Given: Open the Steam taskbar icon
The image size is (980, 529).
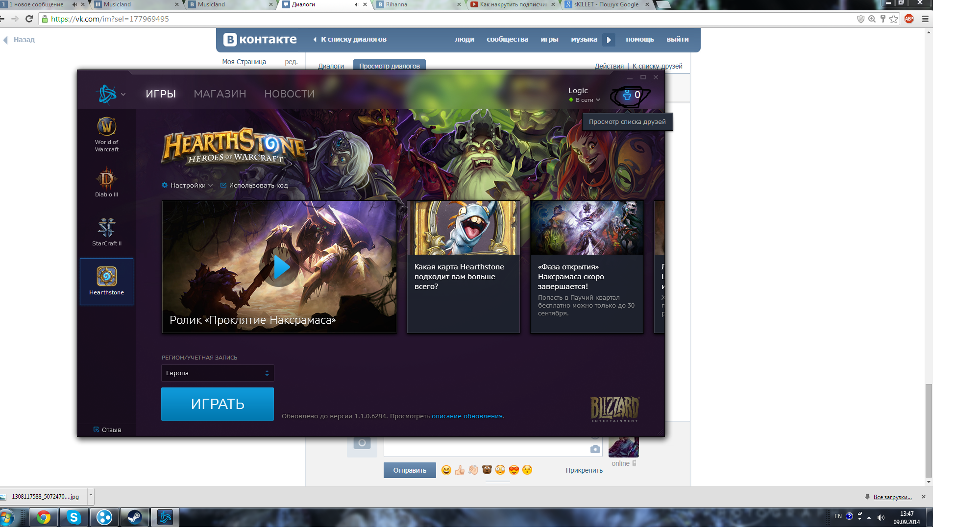Looking at the screenshot, I should pyautogui.click(x=134, y=517).
